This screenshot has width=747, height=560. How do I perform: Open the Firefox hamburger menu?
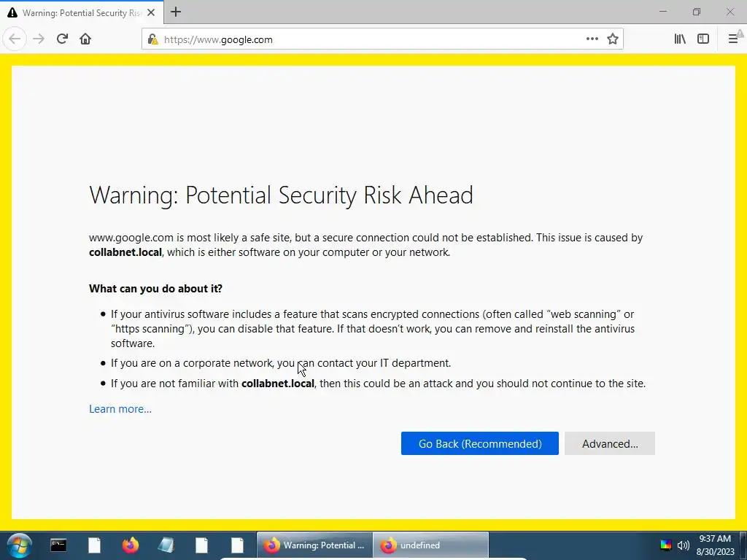[734, 39]
